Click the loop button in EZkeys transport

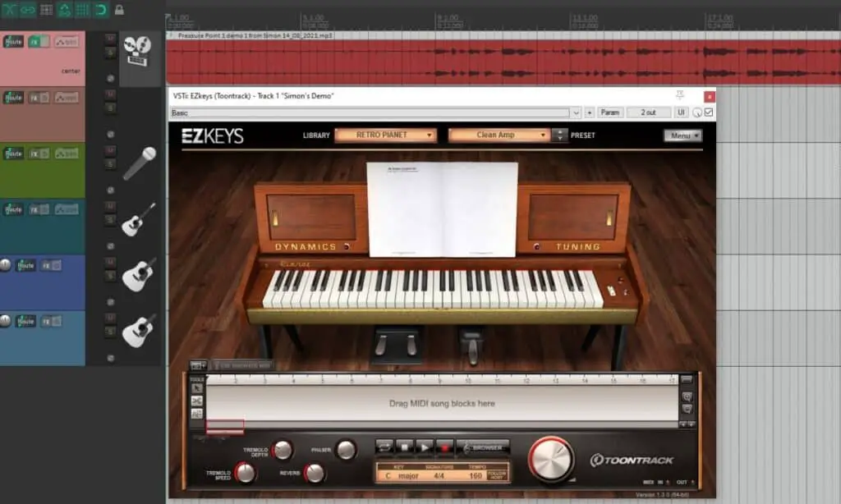point(384,447)
